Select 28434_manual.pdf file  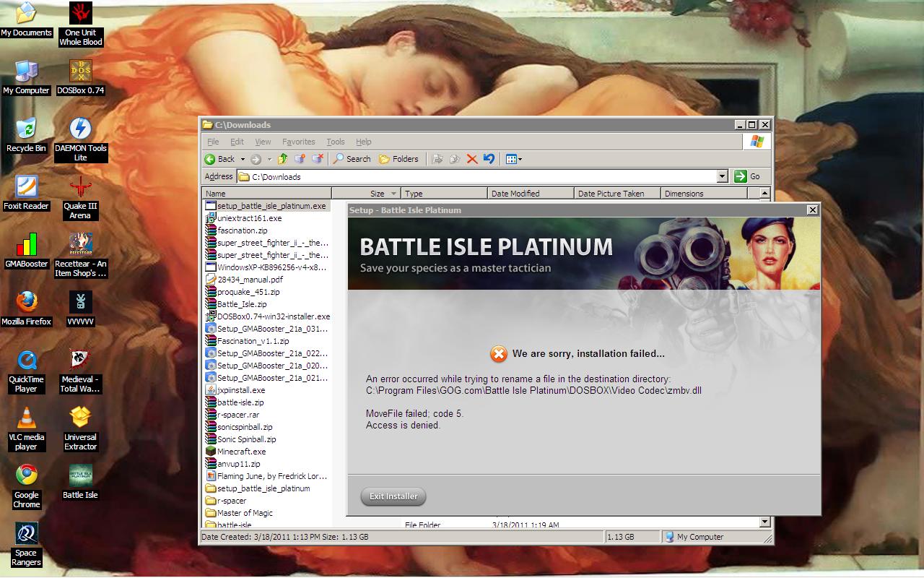coord(244,280)
